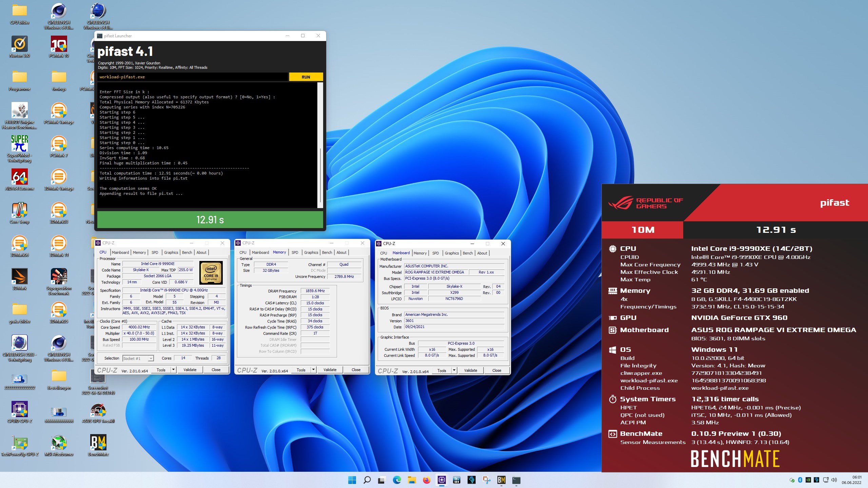Click the taskbar clock showing 06:01
868x488 pixels.
tap(851, 480)
